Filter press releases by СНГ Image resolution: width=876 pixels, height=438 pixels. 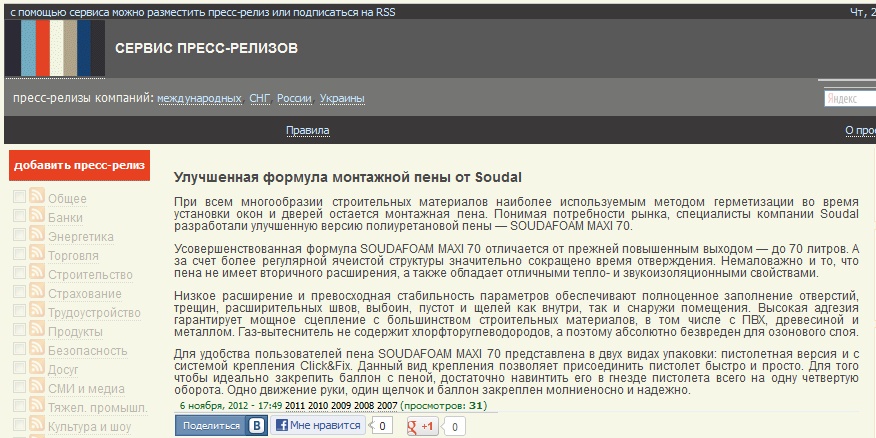pyautogui.click(x=260, y=98)
